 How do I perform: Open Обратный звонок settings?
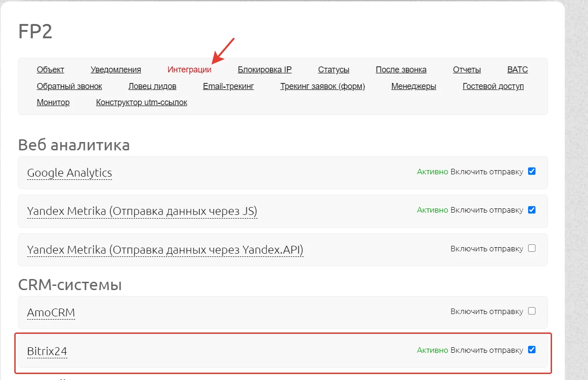(x=70, y=86)
